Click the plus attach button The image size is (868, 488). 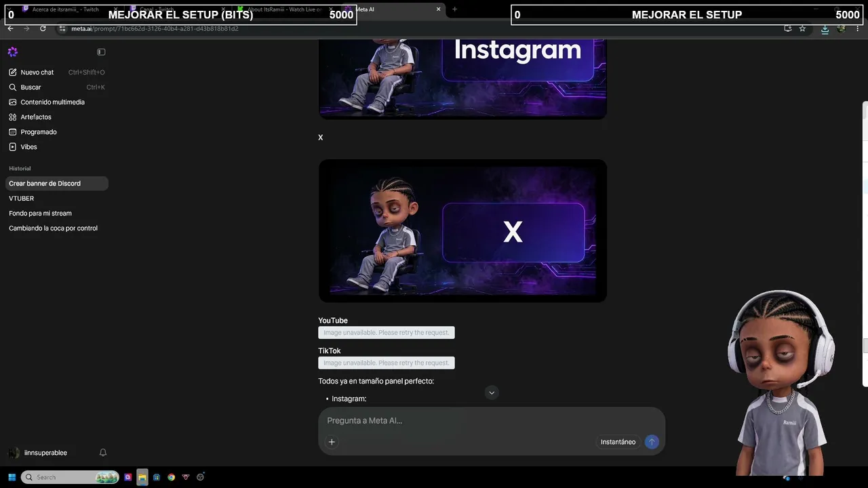click(332, 442)
